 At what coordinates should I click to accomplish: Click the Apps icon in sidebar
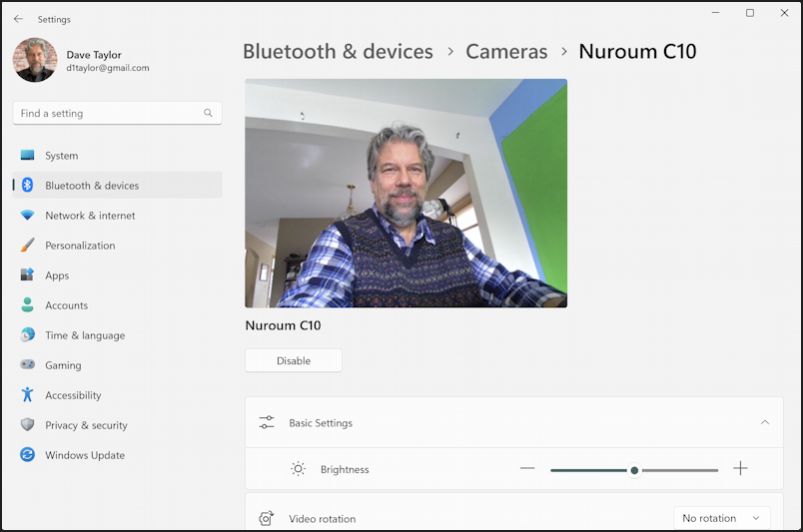[x=27, y=274]
